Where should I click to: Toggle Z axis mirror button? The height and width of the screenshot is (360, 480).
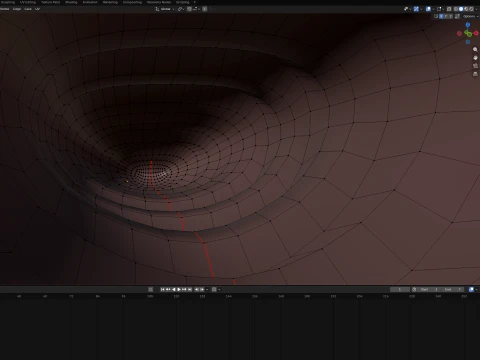[451, 16]
